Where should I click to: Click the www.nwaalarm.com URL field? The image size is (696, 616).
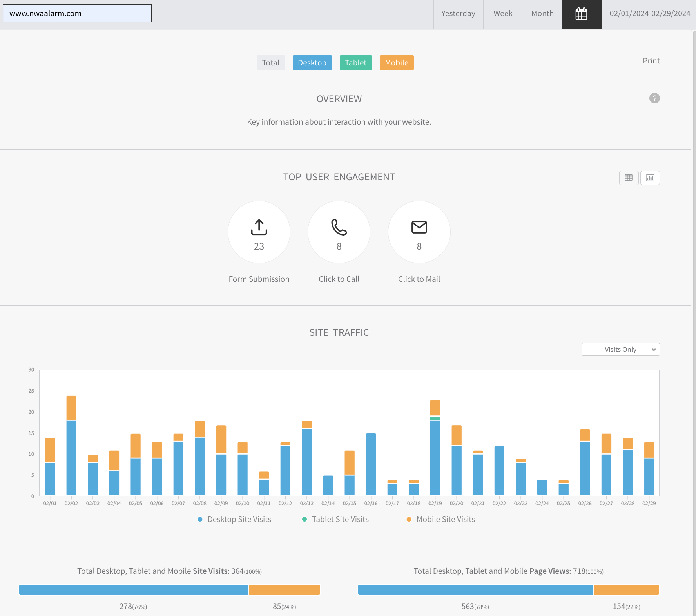(x=77, y=13)
